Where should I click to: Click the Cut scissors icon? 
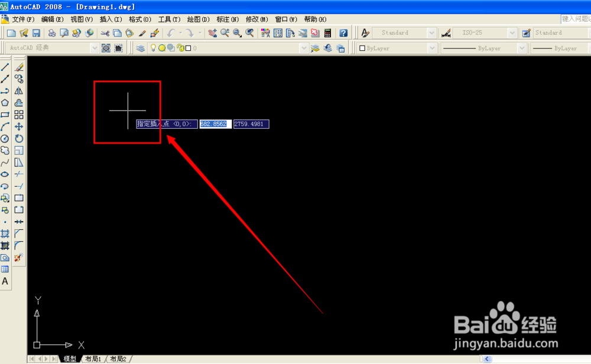click(105, 33)
